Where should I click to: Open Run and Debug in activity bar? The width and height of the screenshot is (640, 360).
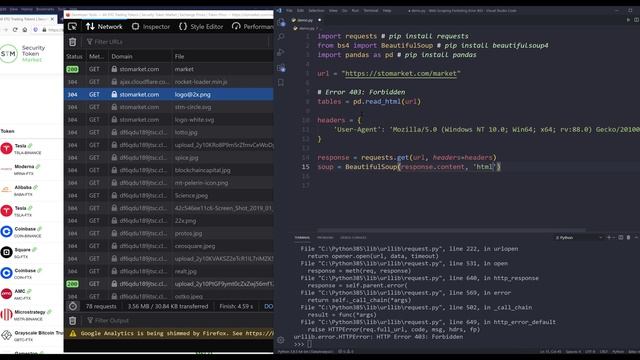pyautogui.click(x=281, y=52)
